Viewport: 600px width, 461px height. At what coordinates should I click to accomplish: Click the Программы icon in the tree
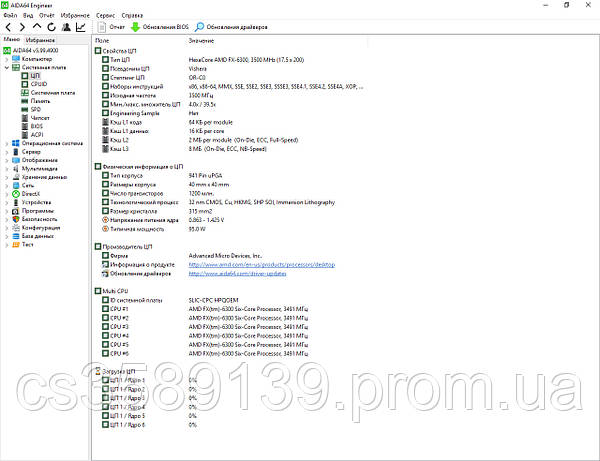coord(16,210)
